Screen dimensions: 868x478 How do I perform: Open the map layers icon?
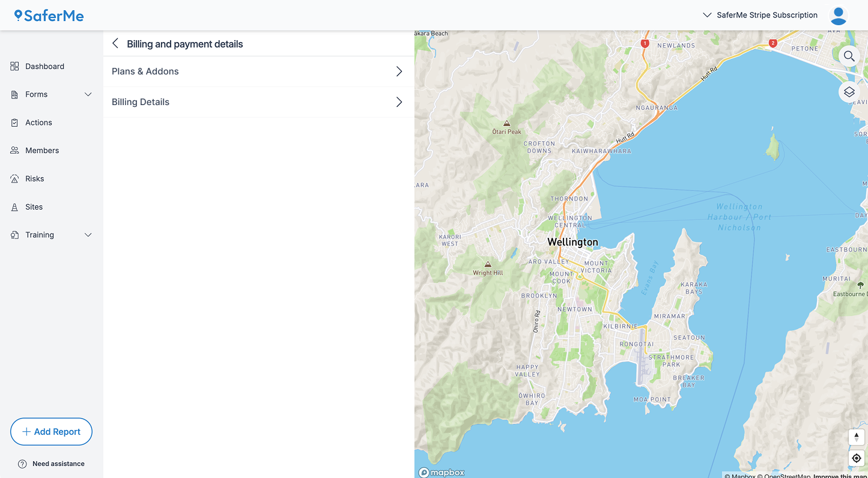(x=849, y=92)
